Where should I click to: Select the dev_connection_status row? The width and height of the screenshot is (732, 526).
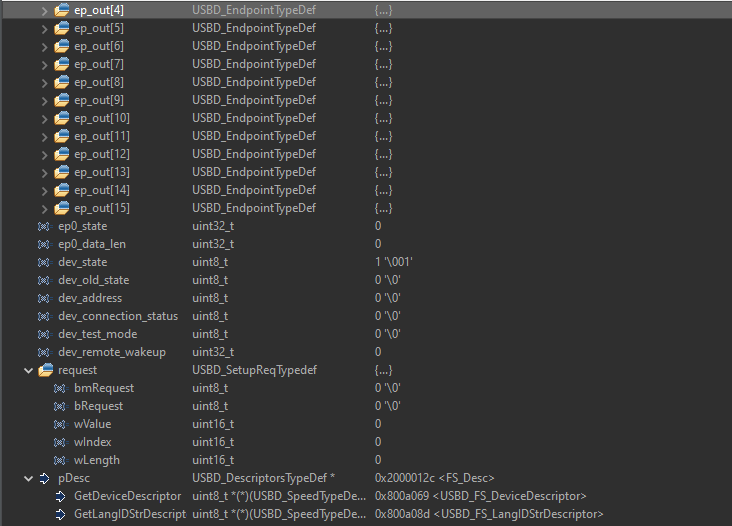click(366, 316)
